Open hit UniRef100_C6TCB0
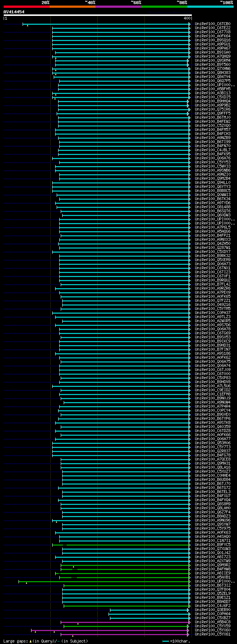This screenshot has height=644, width=237. tap(213, 24)
